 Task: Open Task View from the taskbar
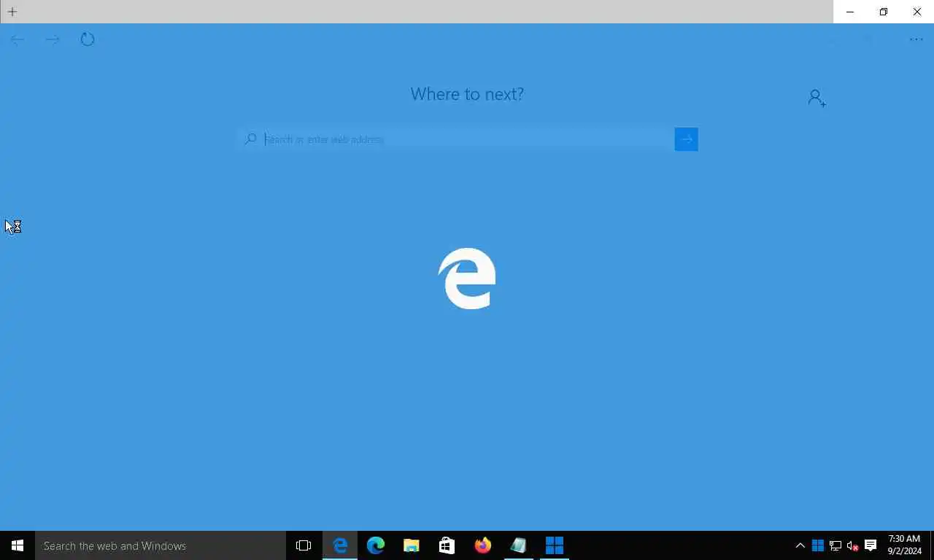[304, 545]
